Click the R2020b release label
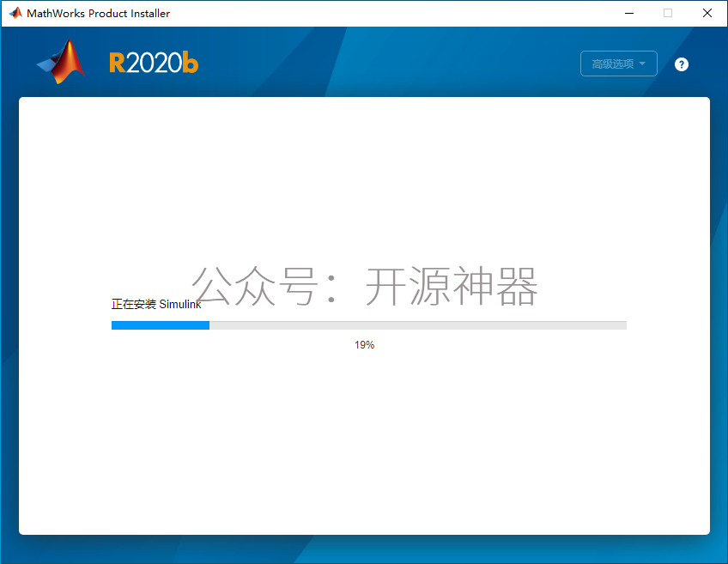Screen dimensions: 728x564 [x=154, y=63]
